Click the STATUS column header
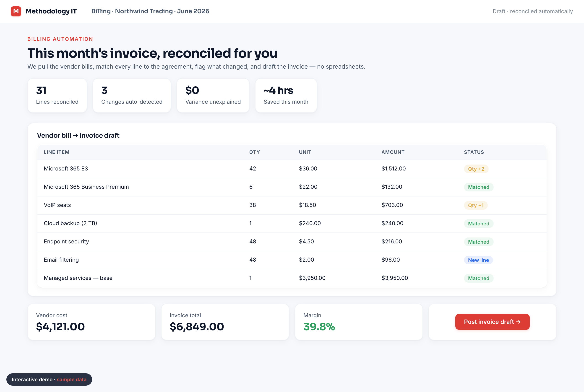584x392 pixels. 474,152
